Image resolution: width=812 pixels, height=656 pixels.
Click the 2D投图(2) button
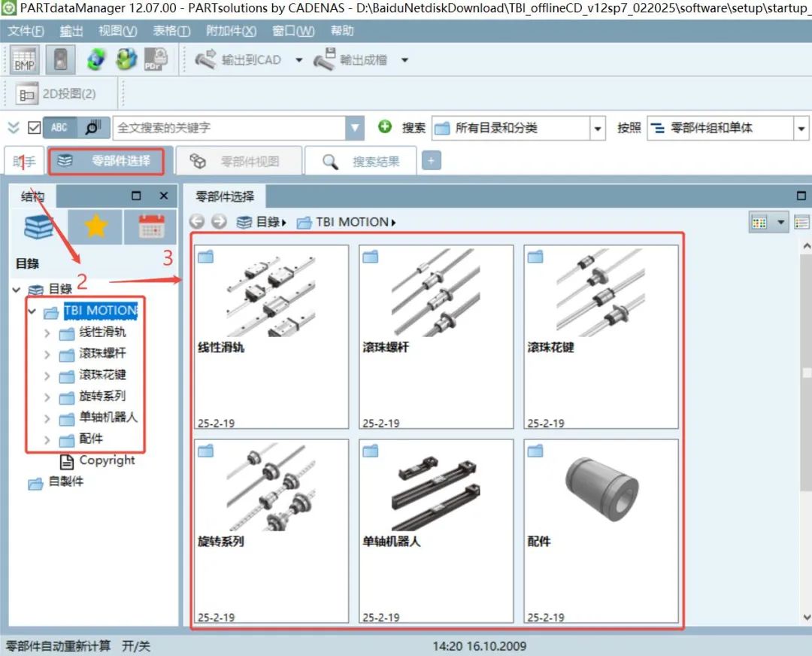tap(56, 94)
